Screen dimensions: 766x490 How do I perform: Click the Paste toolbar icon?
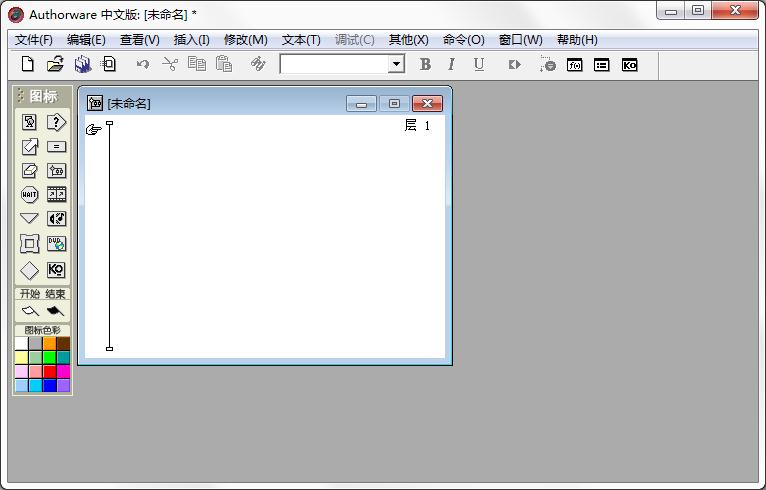(224, 64)
